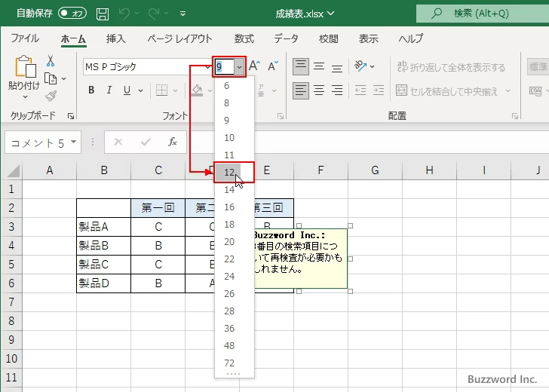This screenshot has height=392, width=549.
Task: Choose font size 10 in list
Action: click(x=235, y=137)
